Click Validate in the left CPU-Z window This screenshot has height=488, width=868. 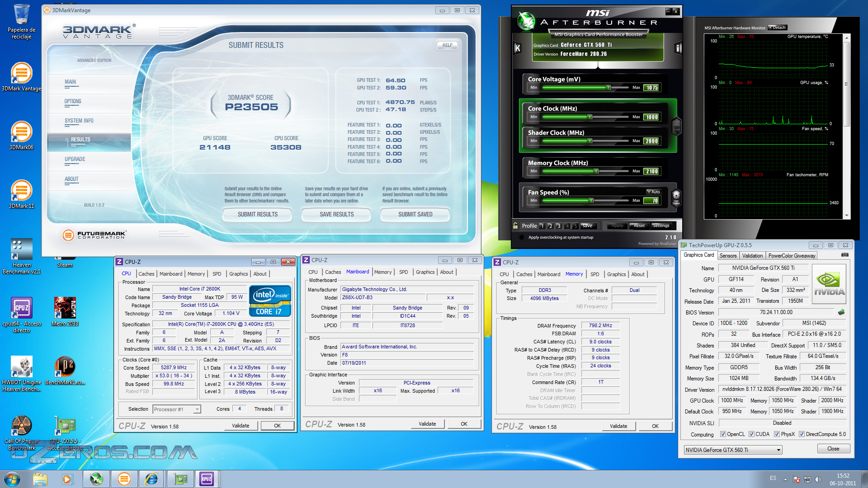241,426
